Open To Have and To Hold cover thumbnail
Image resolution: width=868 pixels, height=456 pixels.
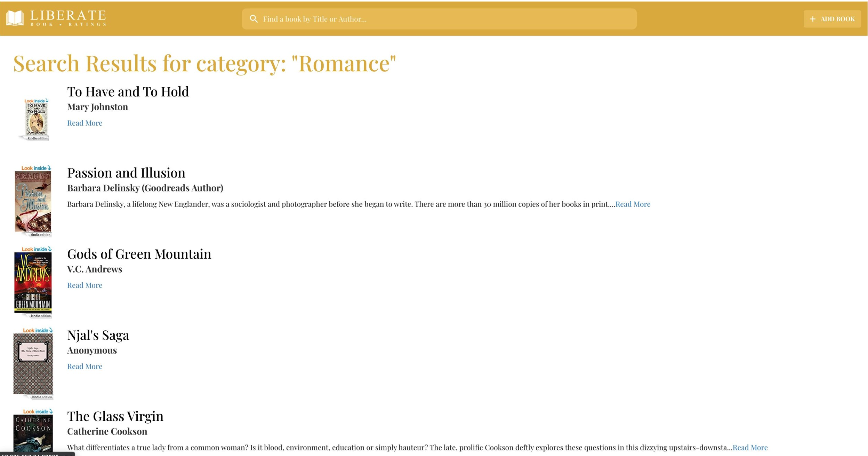(x=34, y=119)
